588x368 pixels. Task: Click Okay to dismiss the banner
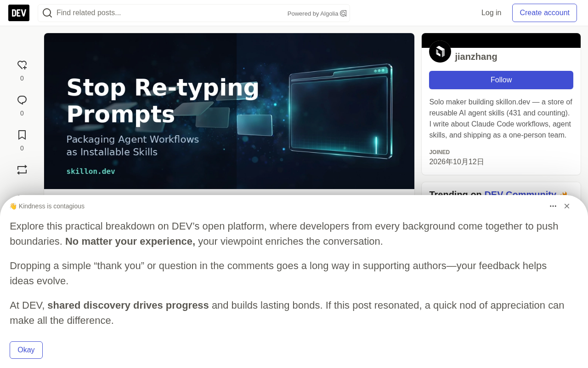point(26,350)
